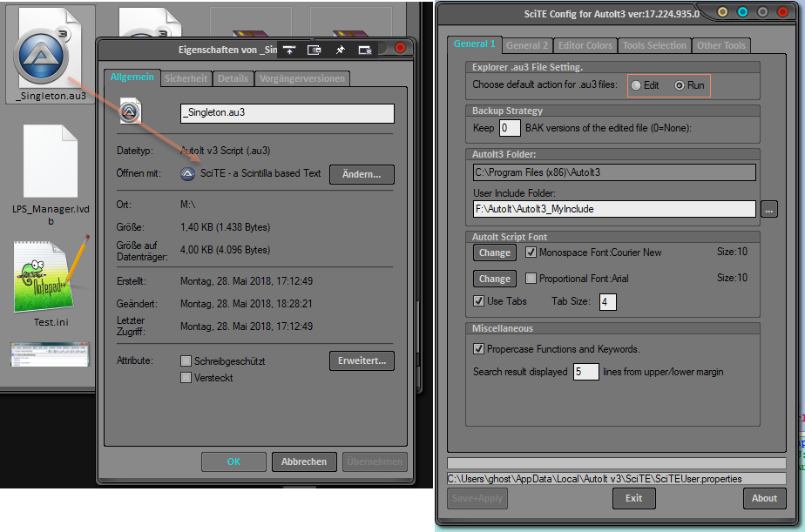
Task: Select the Edit radio button
Action: 637,85
